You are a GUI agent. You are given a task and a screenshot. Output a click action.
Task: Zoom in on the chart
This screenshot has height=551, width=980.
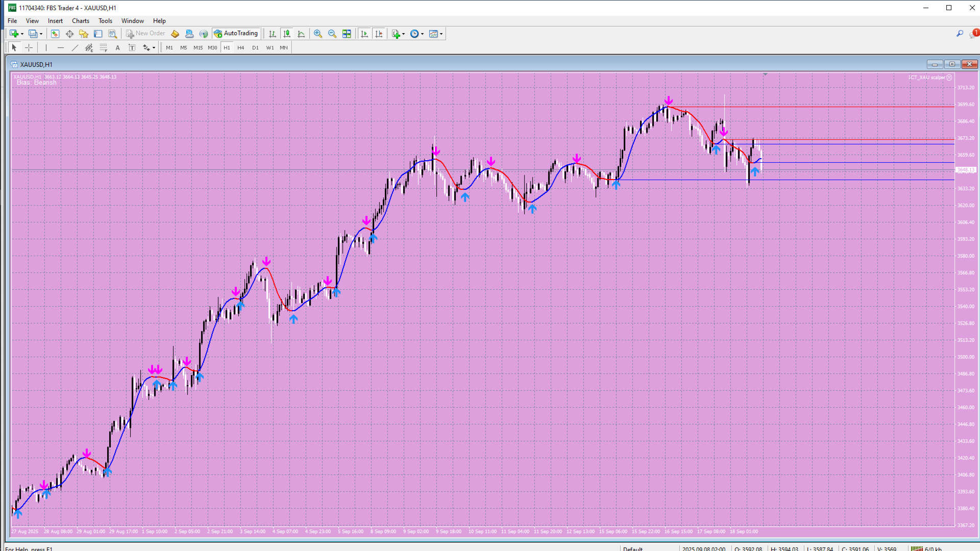pyautogui.click(x=318, y=34)
